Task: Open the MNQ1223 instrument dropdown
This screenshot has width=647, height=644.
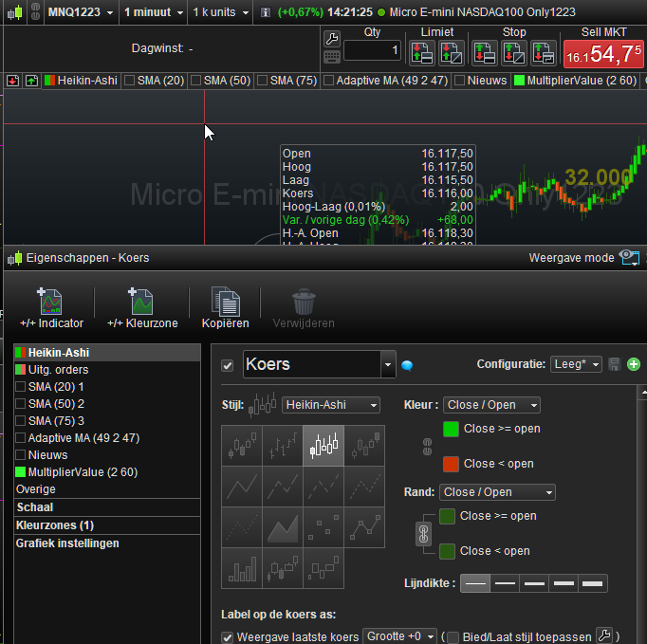Action: pos(80,12)
